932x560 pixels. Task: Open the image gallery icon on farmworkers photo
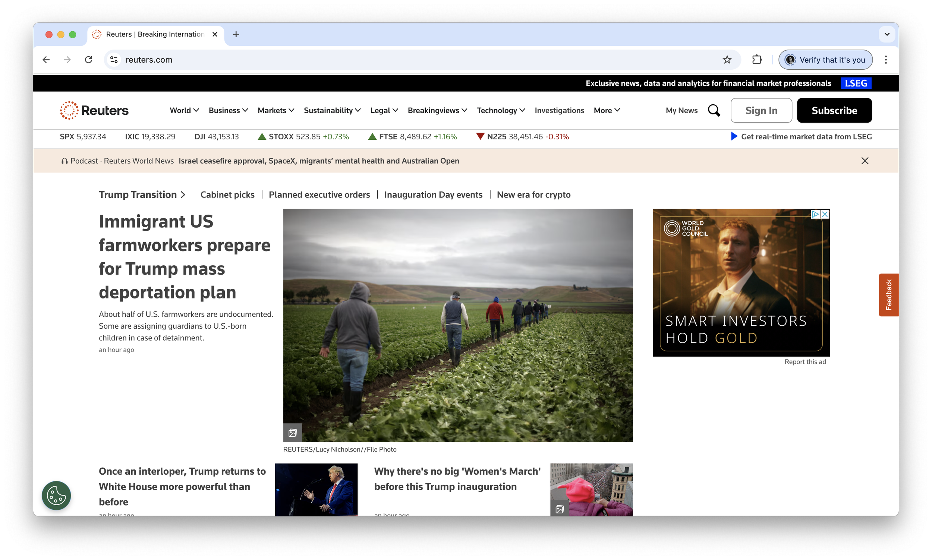(x=293, y=433)
